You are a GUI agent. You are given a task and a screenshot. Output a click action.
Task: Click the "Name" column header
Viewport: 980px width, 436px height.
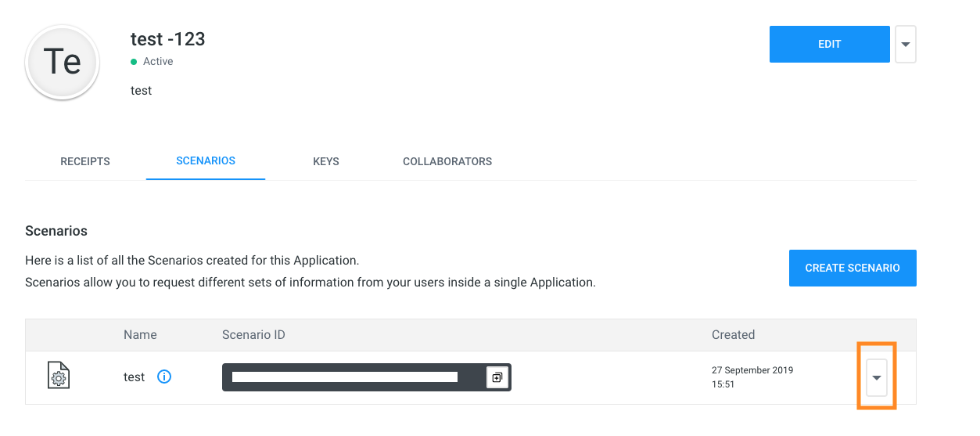(140, 334)
